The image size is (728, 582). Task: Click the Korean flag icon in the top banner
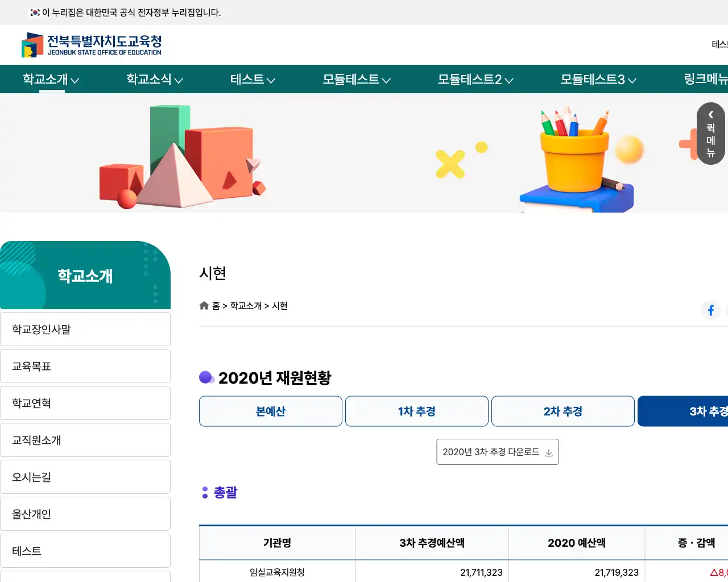(x=35, y=12)
